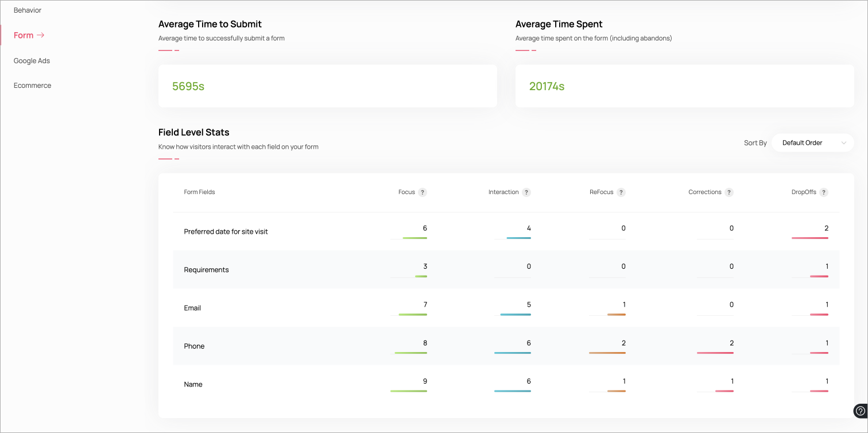Open the help widget in bottom-right corner

860,411
